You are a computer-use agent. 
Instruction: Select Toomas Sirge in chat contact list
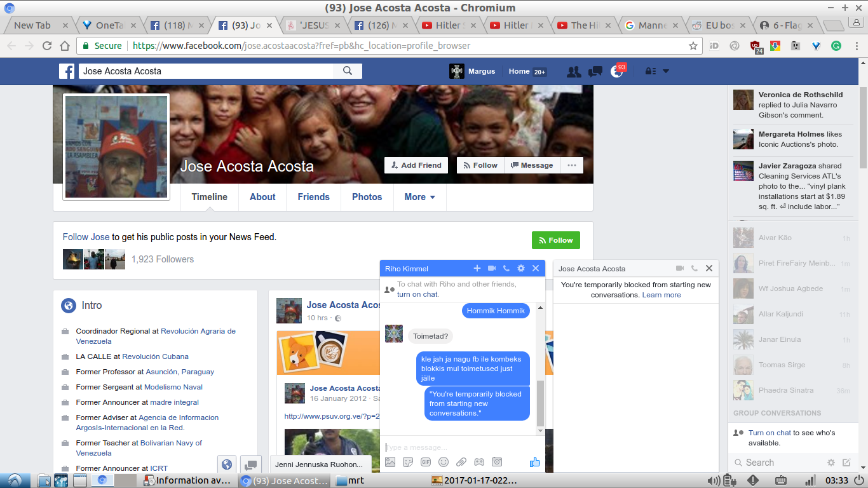pos(792,365)
